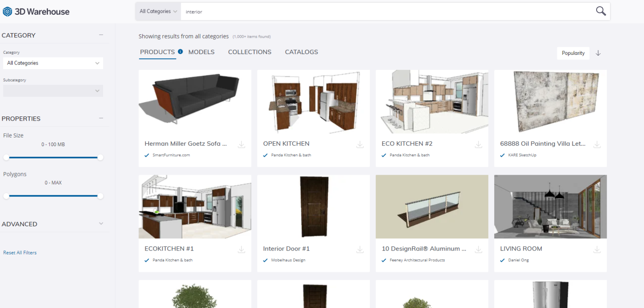
Task: Open the Popularity sort option
Action: tap(573, 53)
